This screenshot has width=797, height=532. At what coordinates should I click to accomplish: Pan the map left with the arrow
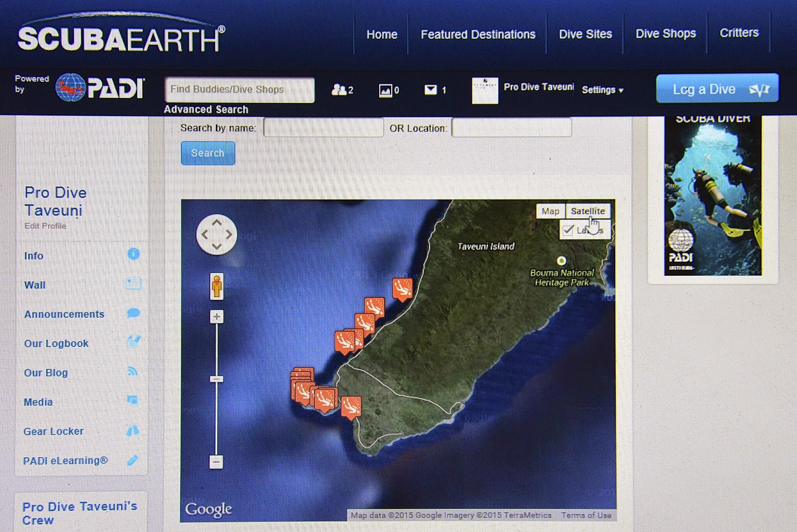click(x=205, y=234)
